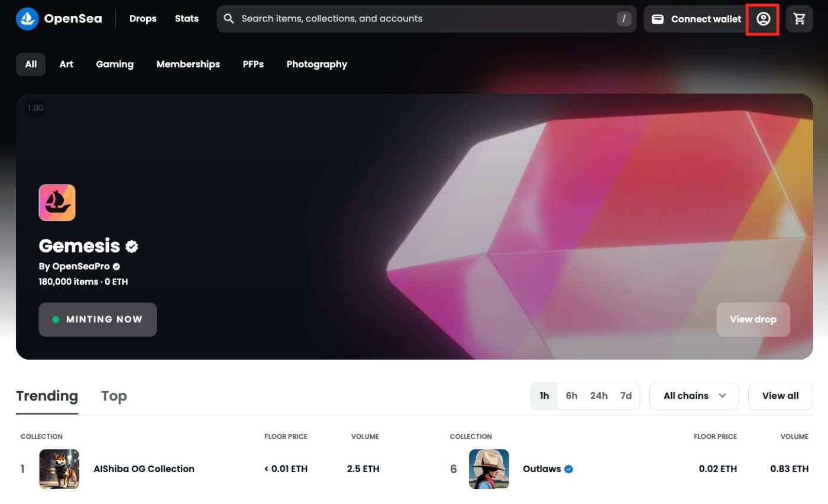The image size is (828, 504).
Task: Open the Outlaws collection name
Action: pos(542,469)
